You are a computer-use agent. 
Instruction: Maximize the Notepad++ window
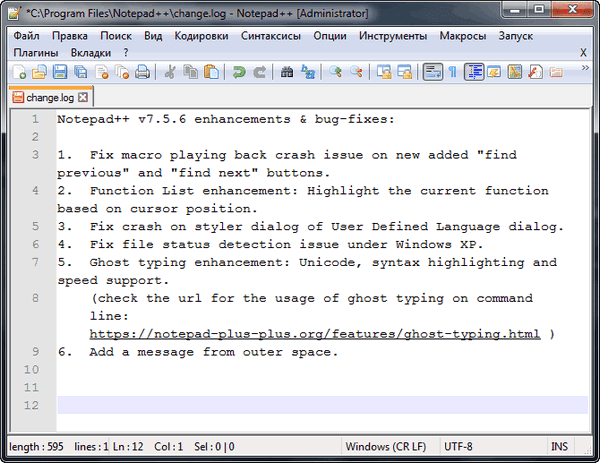[x=539, y=9]
